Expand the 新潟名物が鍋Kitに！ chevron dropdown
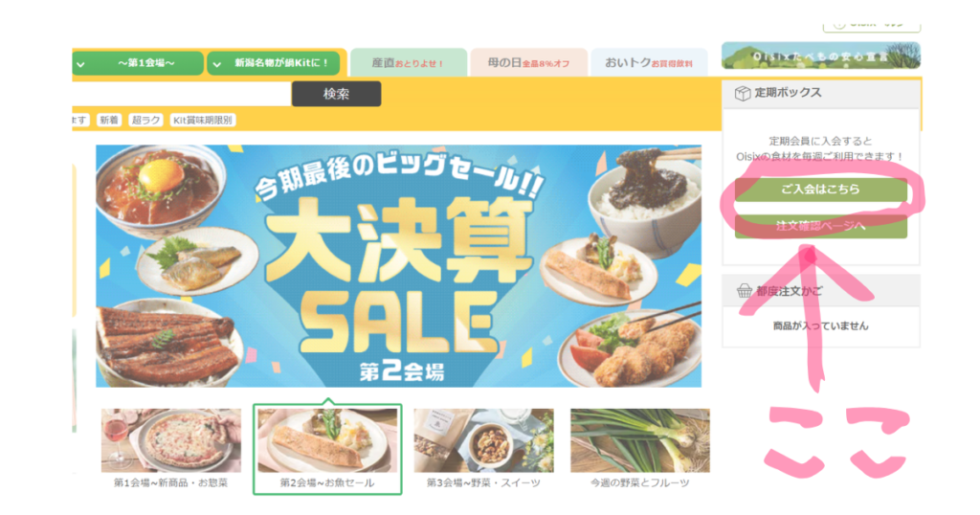The width and height of the screenshot is (980, 515). click(x=217, y=64)
